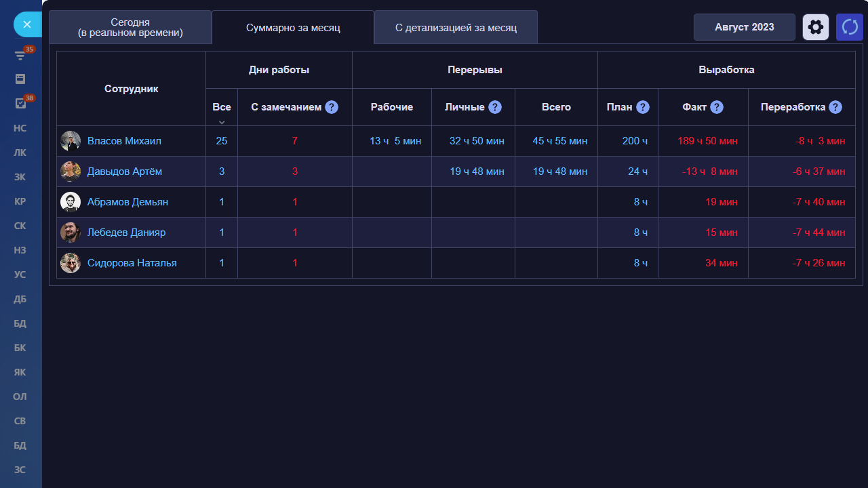Select the БК sidebar item
The image size is (868, 488).
click(x=20, y=348)
